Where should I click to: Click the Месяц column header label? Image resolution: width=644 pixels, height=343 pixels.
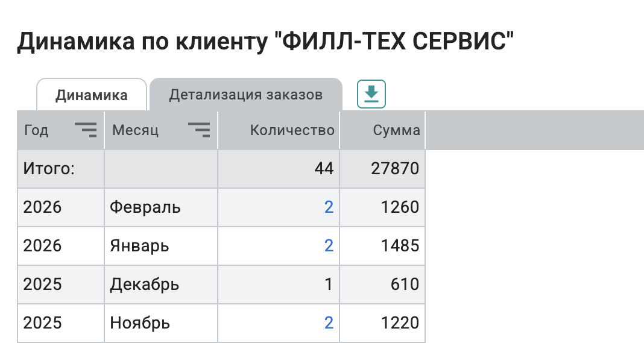(x=135, y=130)
